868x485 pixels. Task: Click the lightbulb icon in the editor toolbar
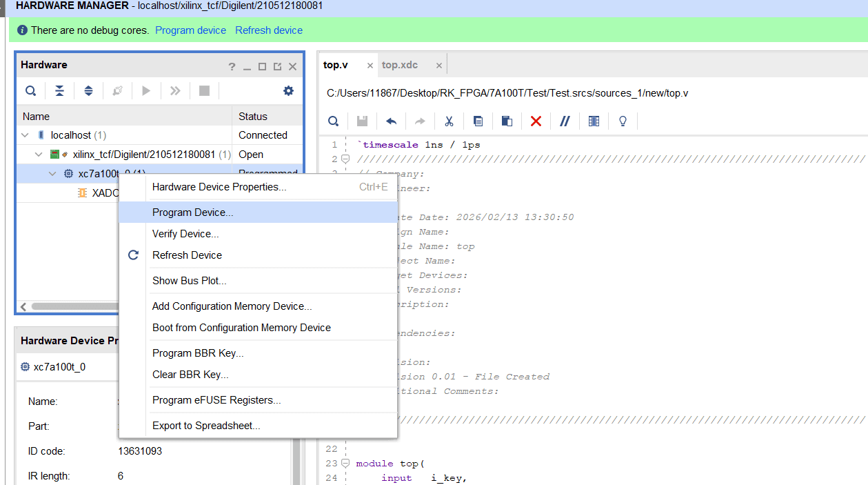point(623,121)
